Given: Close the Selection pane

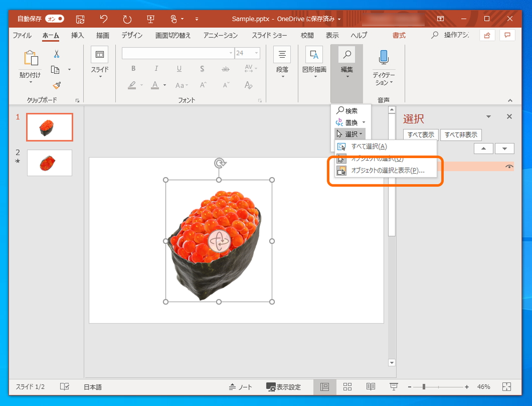Looking at the screenshot, I should tap(509, 116).
